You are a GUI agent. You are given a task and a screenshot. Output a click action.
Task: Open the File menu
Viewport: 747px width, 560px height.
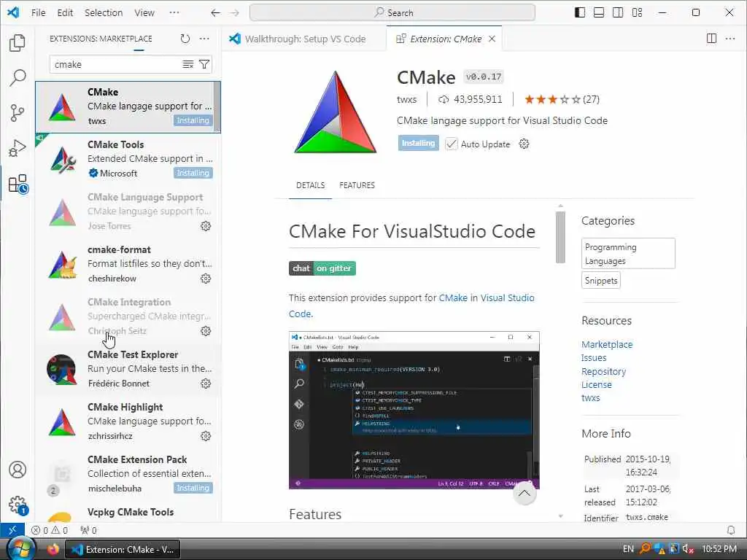[x=39, y=13]
